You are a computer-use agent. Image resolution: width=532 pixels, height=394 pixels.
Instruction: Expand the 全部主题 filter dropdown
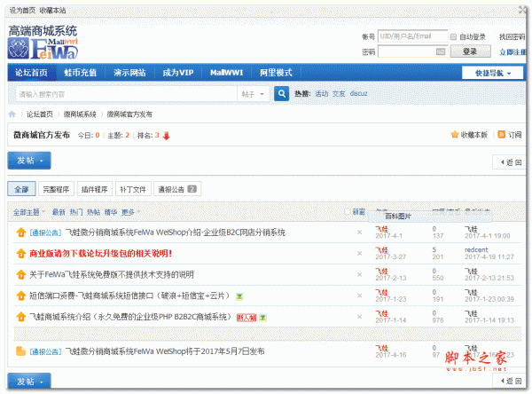coord(29,212)
